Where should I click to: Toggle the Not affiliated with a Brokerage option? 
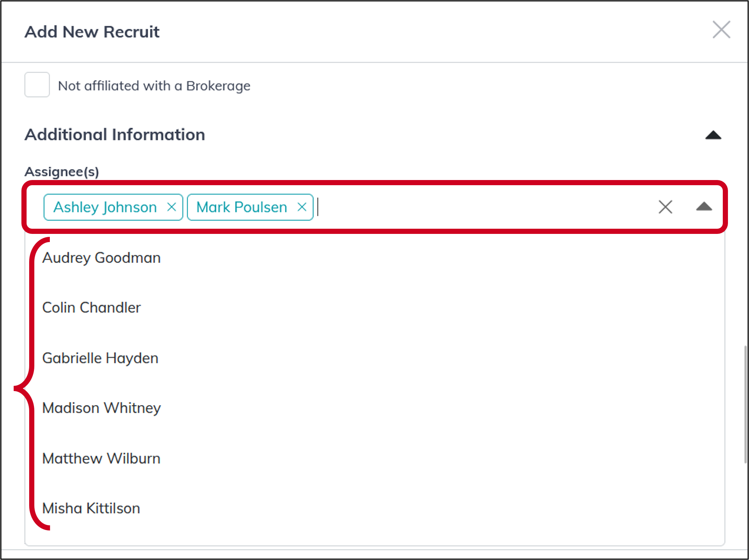37,85
